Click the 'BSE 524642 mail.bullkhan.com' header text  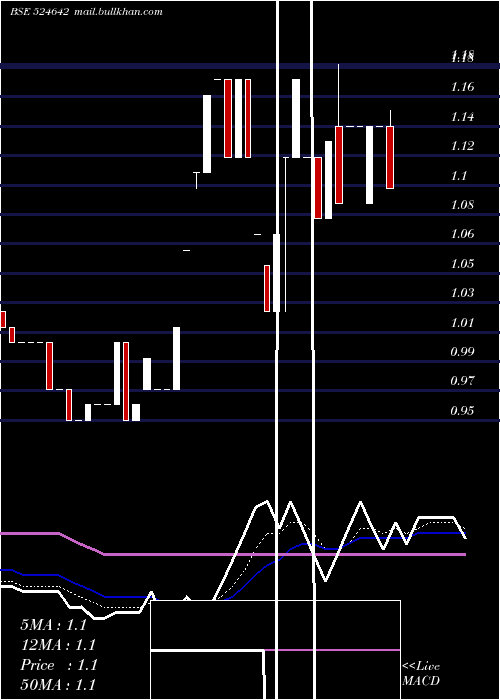coord(87,12)
